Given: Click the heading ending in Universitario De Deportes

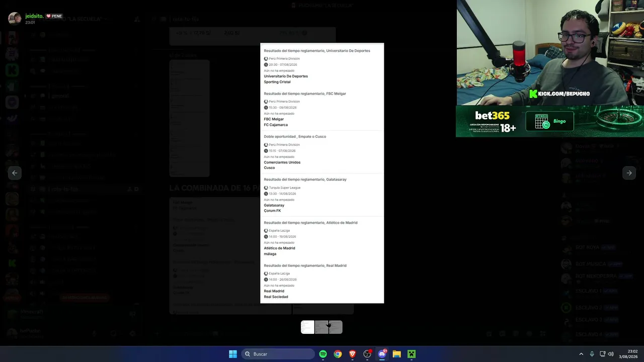Looking at the screenshot, I should coord(317,51).
